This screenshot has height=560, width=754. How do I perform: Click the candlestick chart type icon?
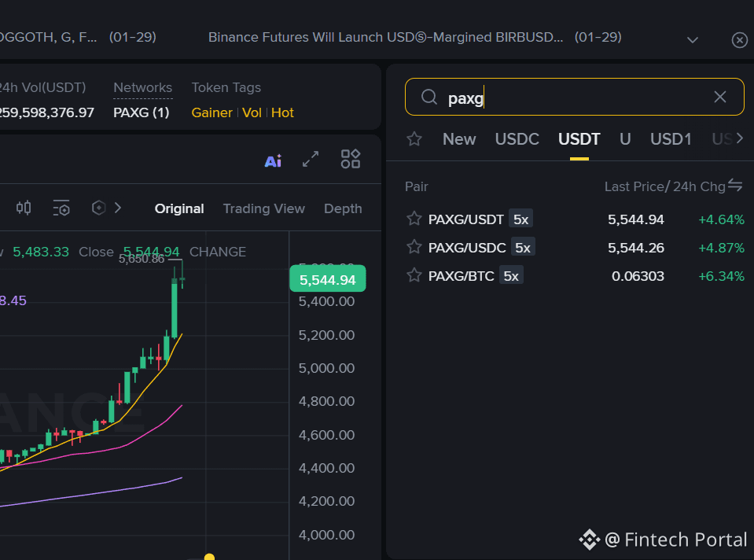24,208
